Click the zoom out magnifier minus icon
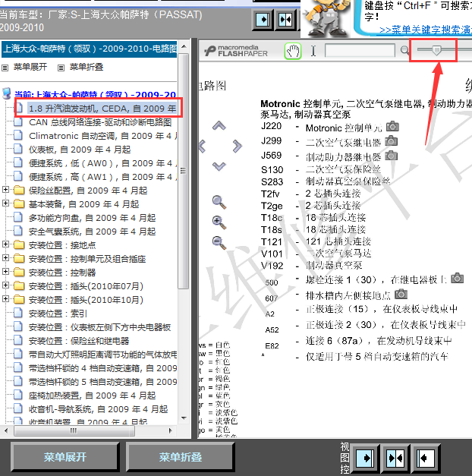 219,243
